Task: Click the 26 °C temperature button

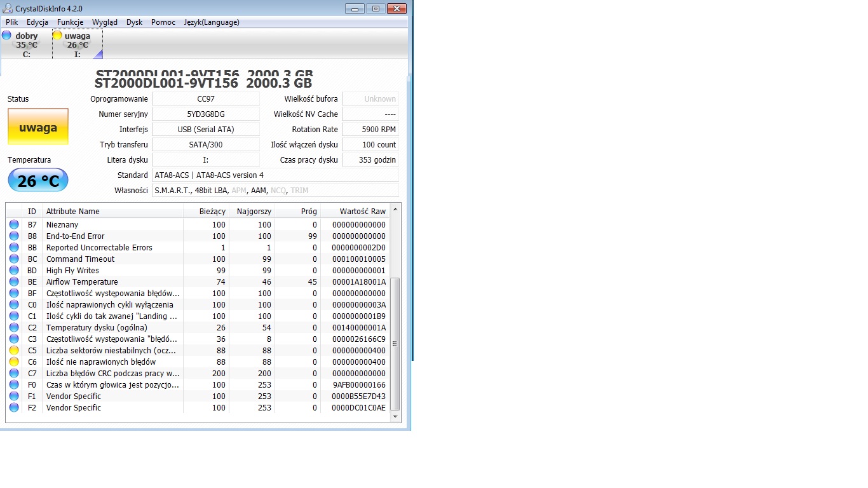Action: (38, 181)
